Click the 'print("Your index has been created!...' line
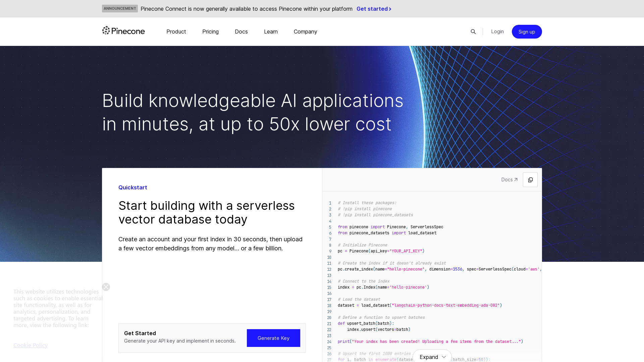The image size is (644, 362). [x=430, y=342]
